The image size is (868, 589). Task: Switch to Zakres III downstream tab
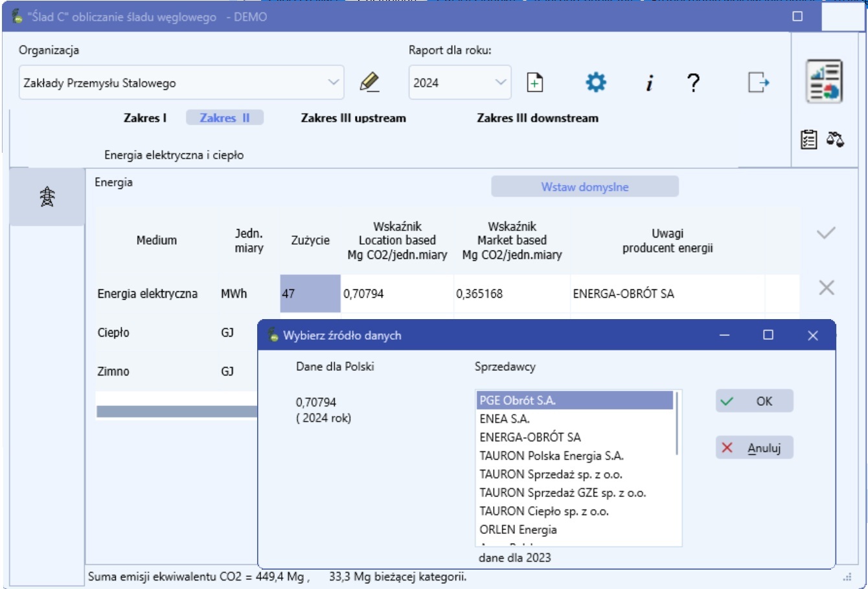(x=538, y=118)
